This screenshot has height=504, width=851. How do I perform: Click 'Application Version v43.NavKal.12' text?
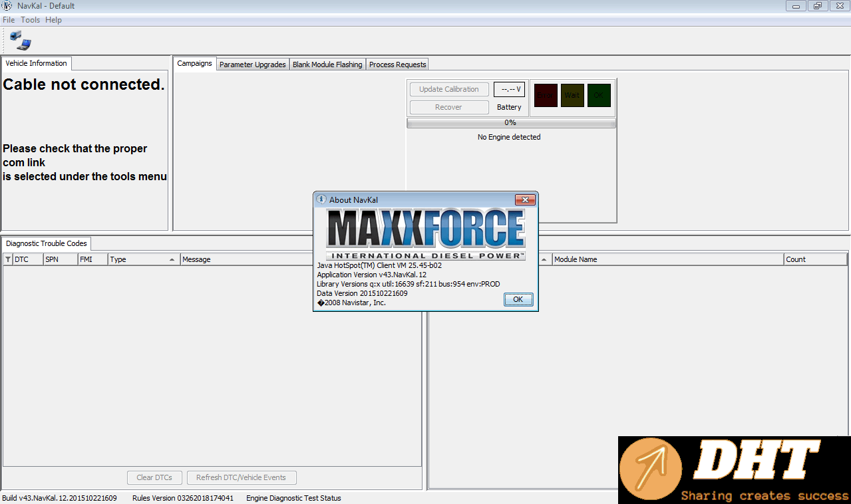click(371, 275)
